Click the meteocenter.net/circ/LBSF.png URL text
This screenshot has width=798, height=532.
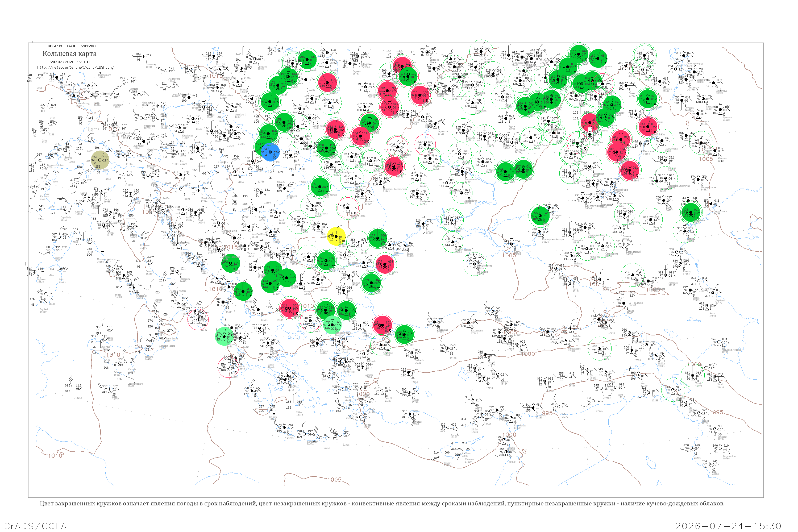point(75,68)
